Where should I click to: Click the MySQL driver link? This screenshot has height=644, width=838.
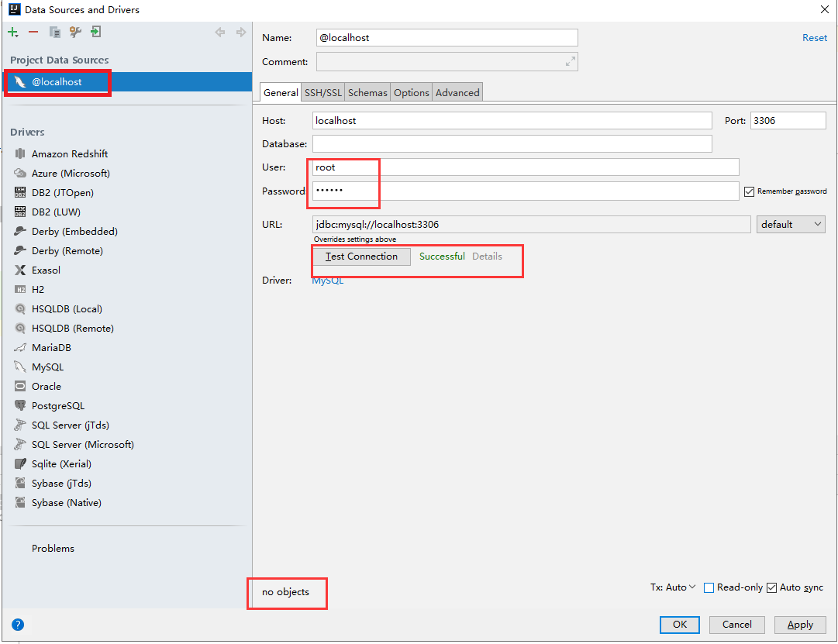click(x=328, y=281)
